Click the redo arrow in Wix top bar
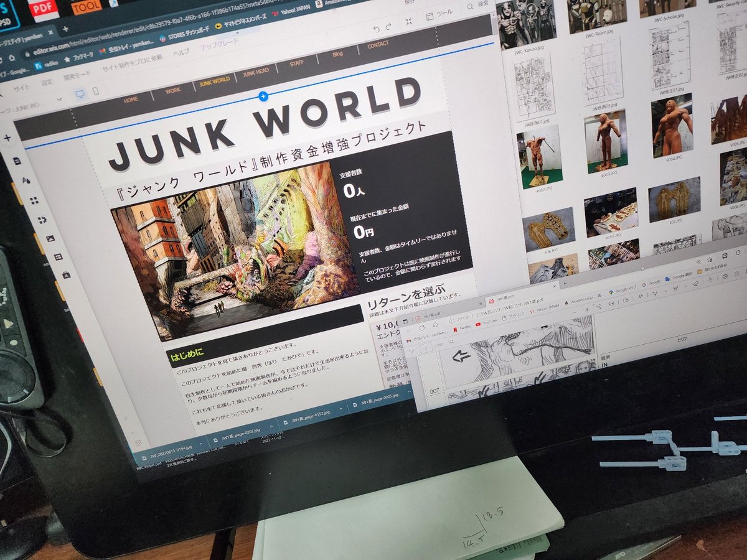This screenshot has width=747, height=560. (389, 26)
